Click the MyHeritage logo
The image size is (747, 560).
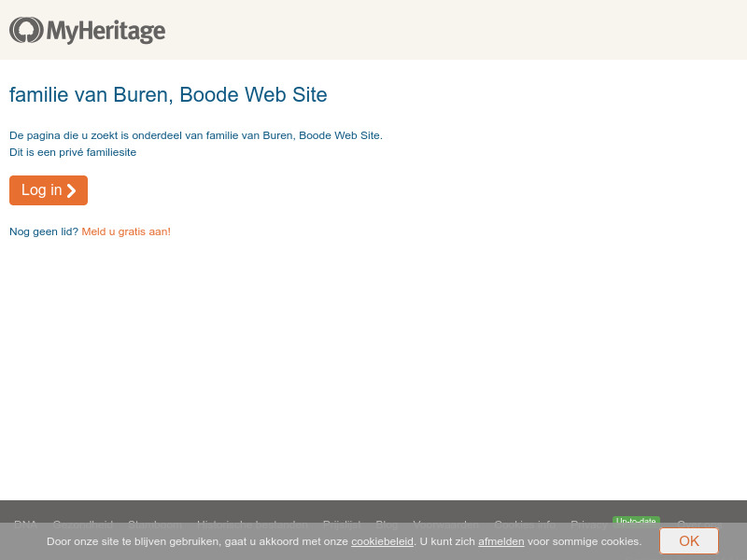pyautogui.click(x=87, y=30)
